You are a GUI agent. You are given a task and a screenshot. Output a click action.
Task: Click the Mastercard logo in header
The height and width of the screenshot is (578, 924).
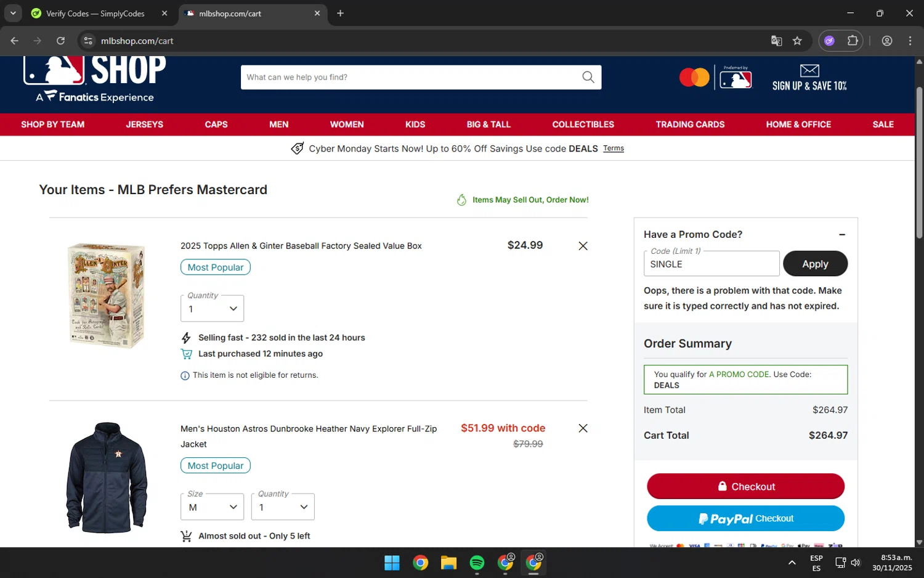pyautogui.click(x=694, y=78)
